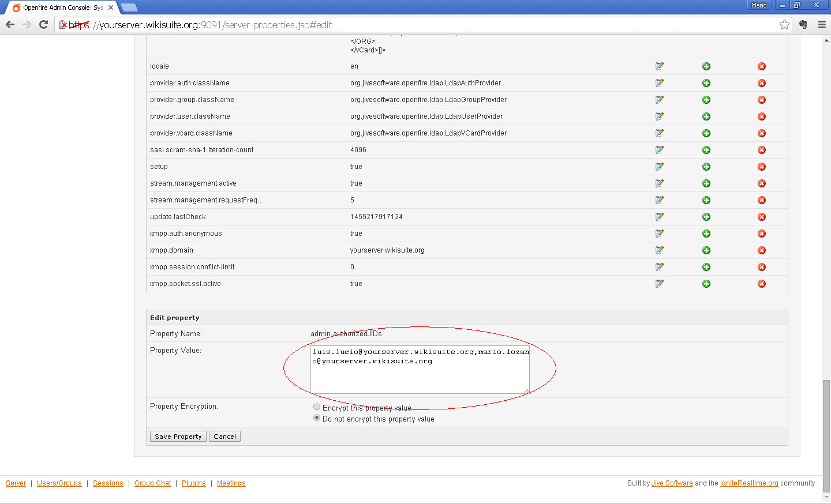This screenshot has width=831, height=504.
Task: Open the Users/Groups footer link
Action: 59,483
